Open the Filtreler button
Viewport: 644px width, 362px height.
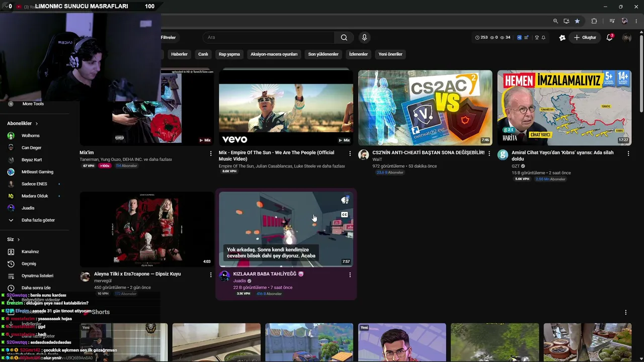[168, 38]
